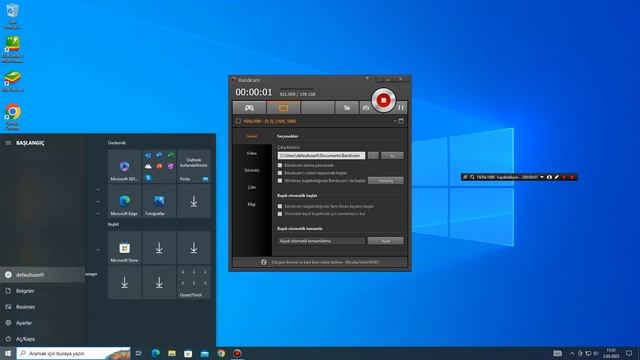Image resolution: width=640 pixels, height=360 pixels.
Task: Switch to the Görüntü tab
Action: [x=252, y=170]
